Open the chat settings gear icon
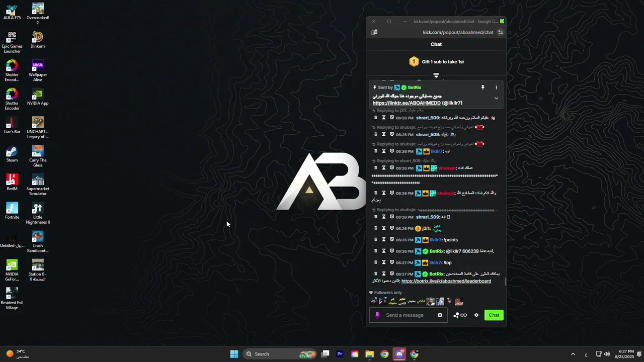The width and height of the screenshot is (644, 362). [x=476, y=315]
